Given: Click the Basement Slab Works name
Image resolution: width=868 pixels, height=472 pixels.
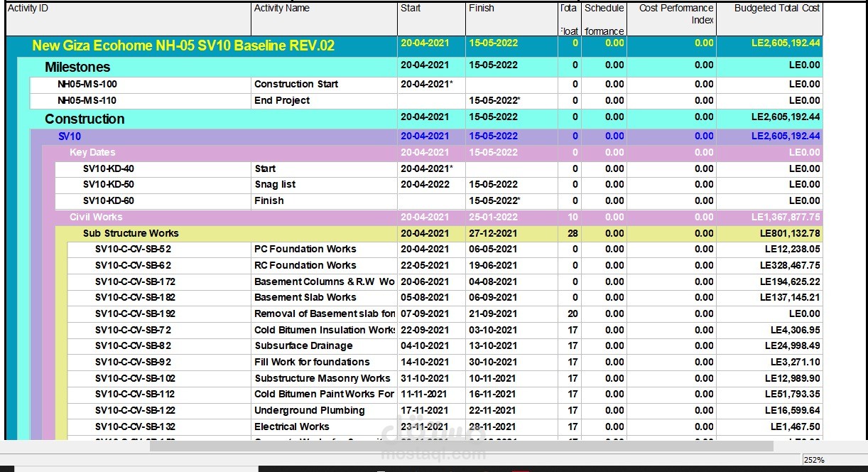Looking at the screenshot, I should point(305,297).
